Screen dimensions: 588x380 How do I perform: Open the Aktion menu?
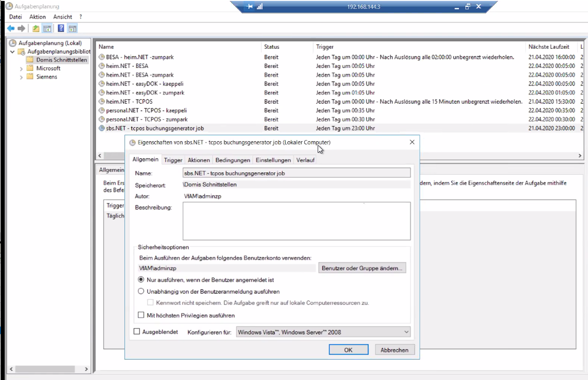(38, 17)
